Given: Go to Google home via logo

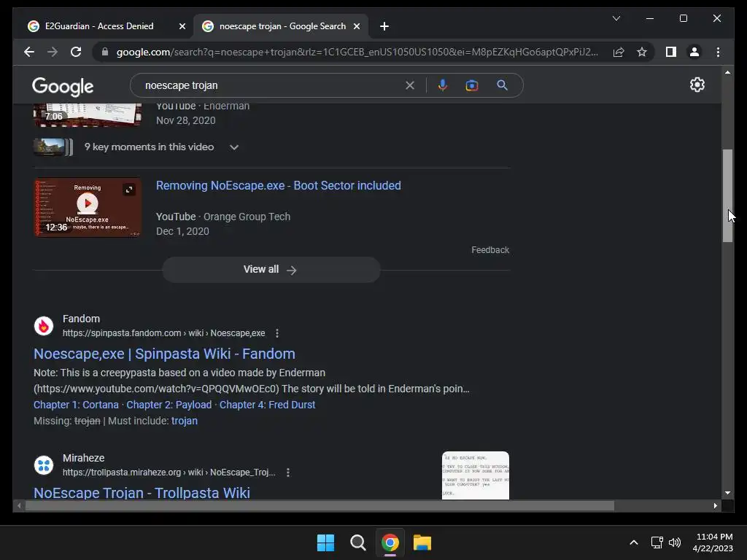Looking at the screenshot, I should coord(63,86).
